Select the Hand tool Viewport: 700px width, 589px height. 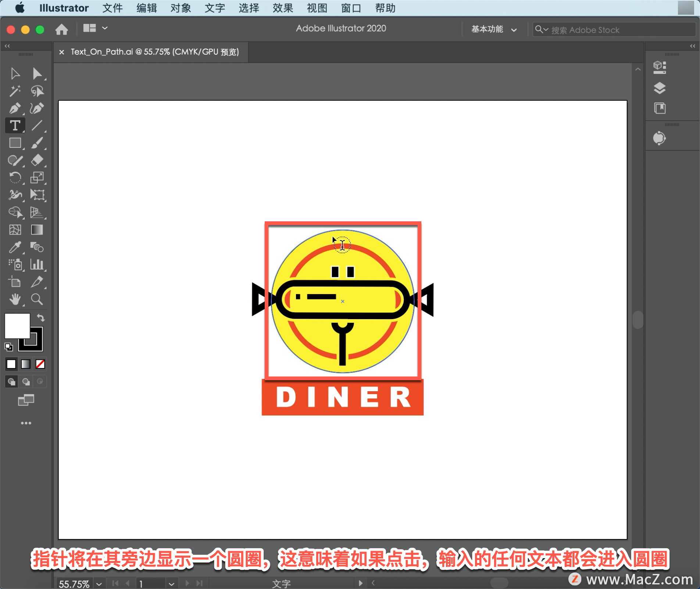point(15,299)
